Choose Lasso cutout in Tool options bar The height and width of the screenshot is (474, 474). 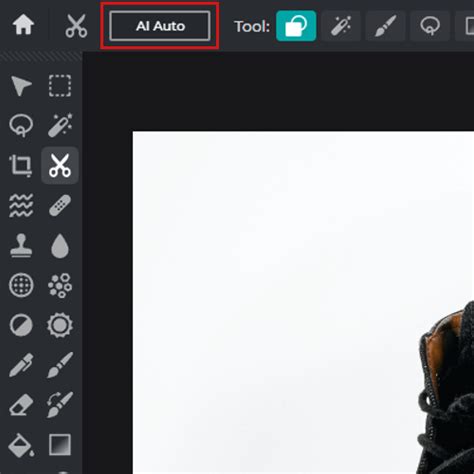[x=430, y=26]
